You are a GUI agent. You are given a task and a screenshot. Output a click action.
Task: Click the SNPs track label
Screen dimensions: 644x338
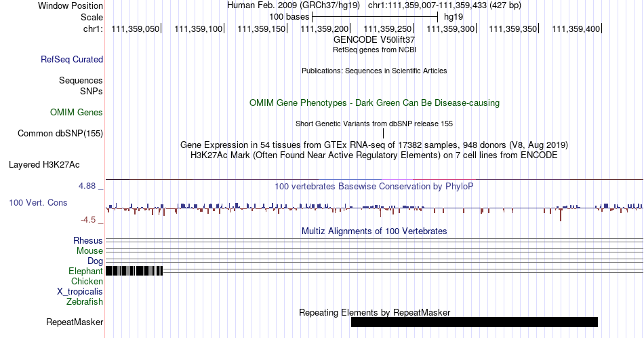(x=92, y=91)
